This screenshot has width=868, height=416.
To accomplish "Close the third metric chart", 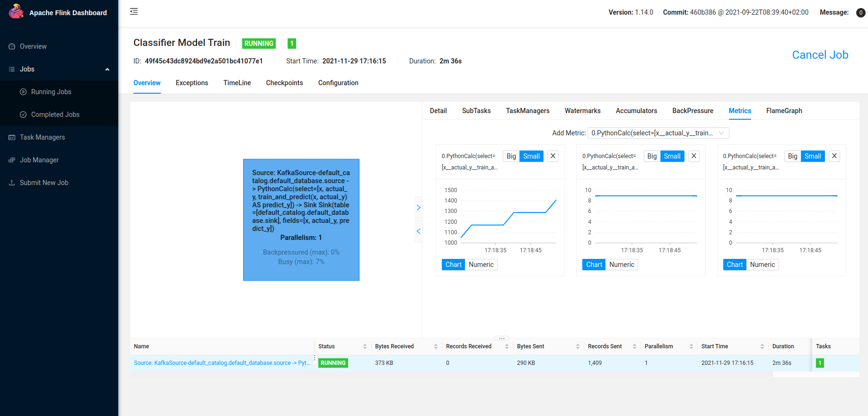I will pyautogui.click(x=834, y=156).
